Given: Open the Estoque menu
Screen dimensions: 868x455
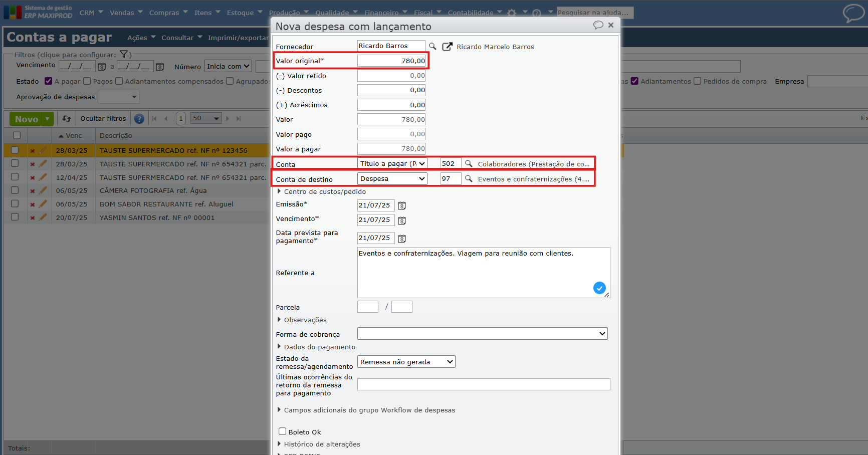Looking at the screenshot, I should [x=245, y=13].
